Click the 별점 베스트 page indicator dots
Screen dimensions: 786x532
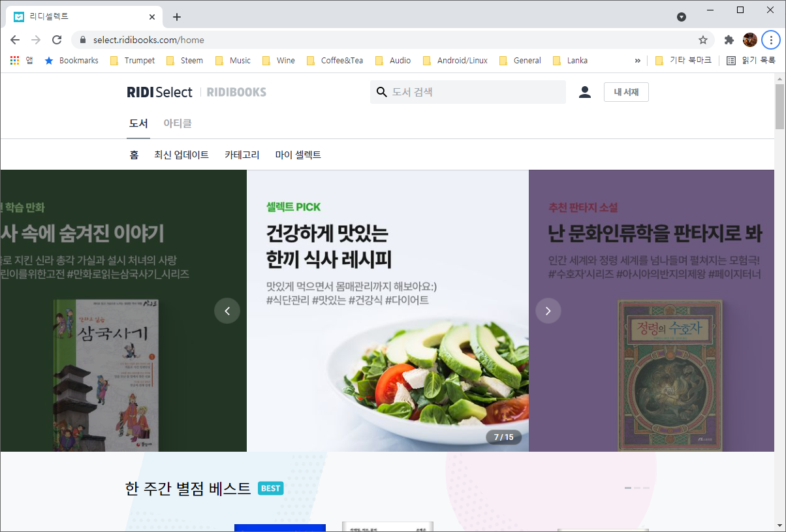(637, 488)
